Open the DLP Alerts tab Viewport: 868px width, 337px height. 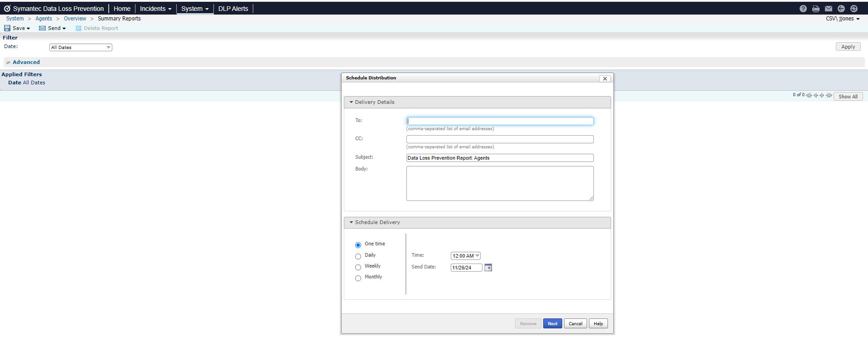(233, 9)
